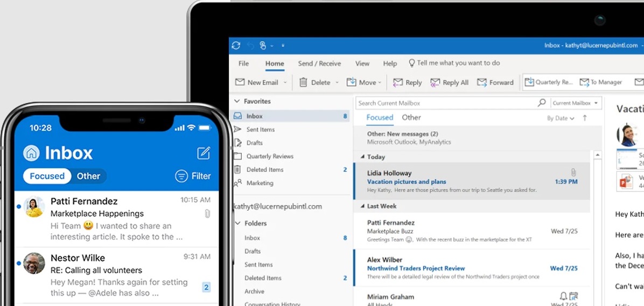Image resolution: width=644 pixels, height=306 pixels.
Task: Open Alex Wilber's Northwind Traders Project Review
Action: (472, 267)
